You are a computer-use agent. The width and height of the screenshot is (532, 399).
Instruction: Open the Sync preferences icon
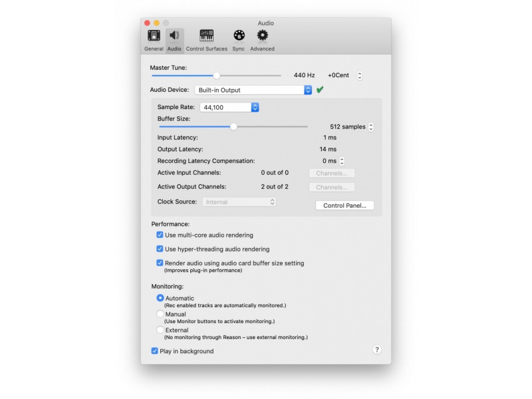239,35
